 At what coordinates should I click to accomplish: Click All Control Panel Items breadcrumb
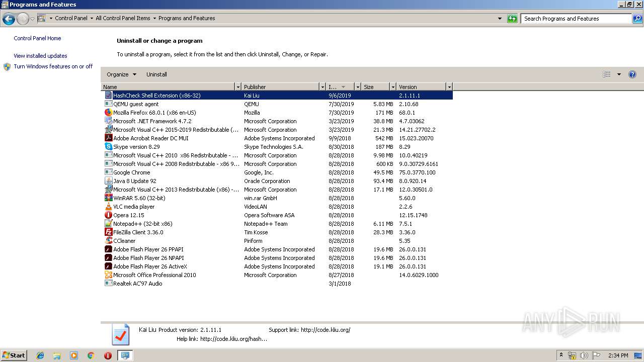(x=123, y=18)
